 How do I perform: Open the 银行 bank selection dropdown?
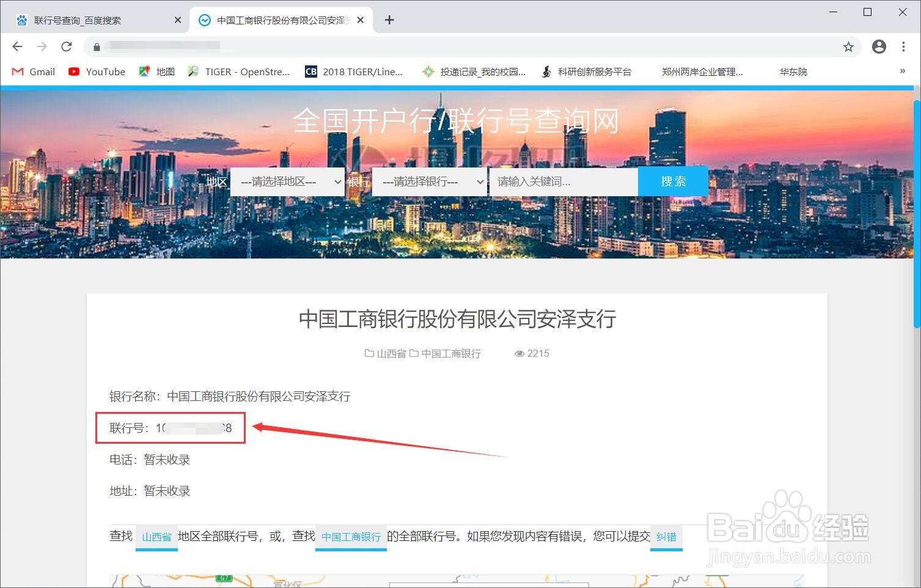[429, 181]
